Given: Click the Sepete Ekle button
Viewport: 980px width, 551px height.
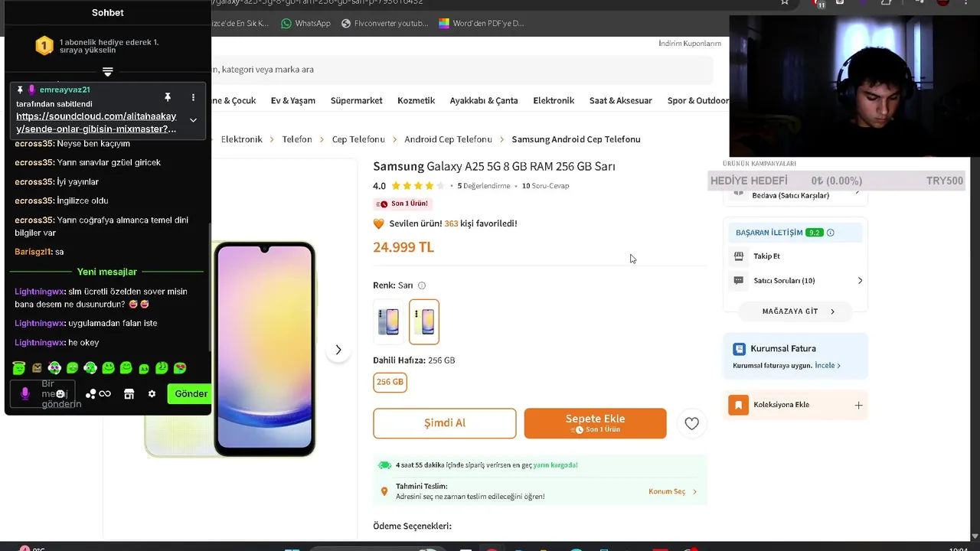Looking at the screenshot, I should pyautogui.click(x=595, y=423).
